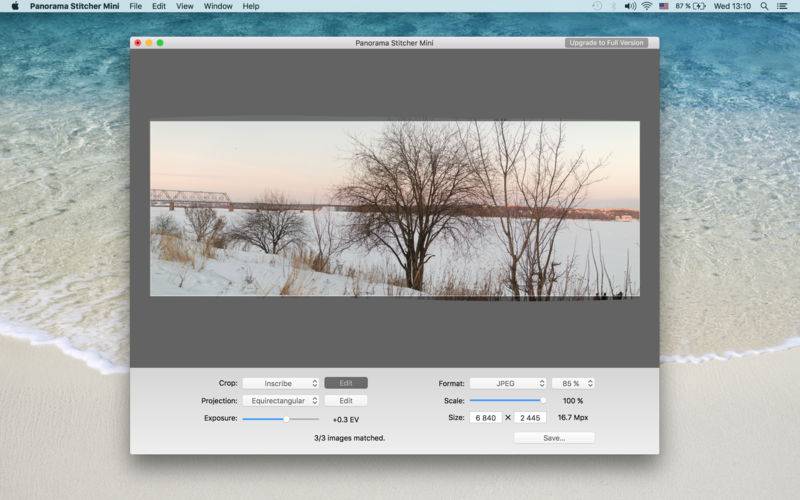
Task: Click the US flag input source icon
Action: [x=664, y=6]
